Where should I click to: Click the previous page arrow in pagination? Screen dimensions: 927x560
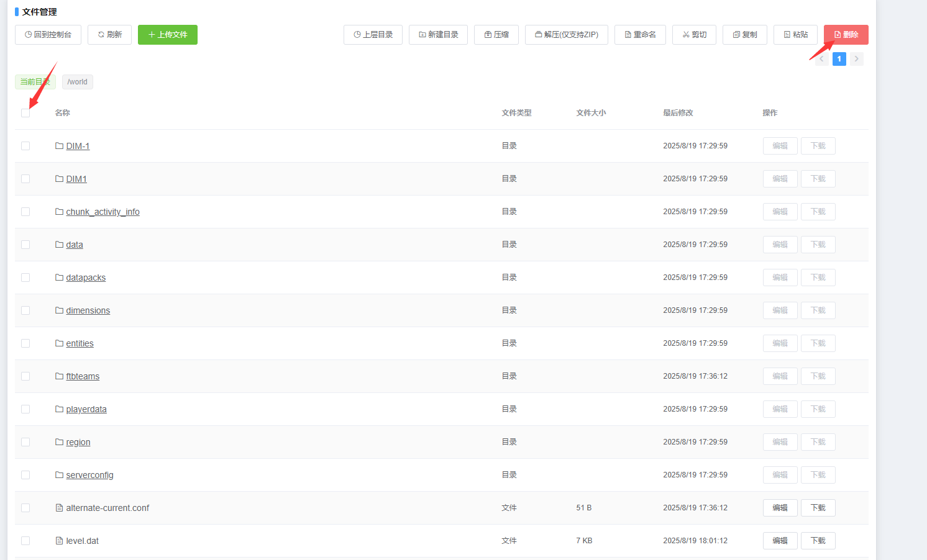(x=821, y=59)
